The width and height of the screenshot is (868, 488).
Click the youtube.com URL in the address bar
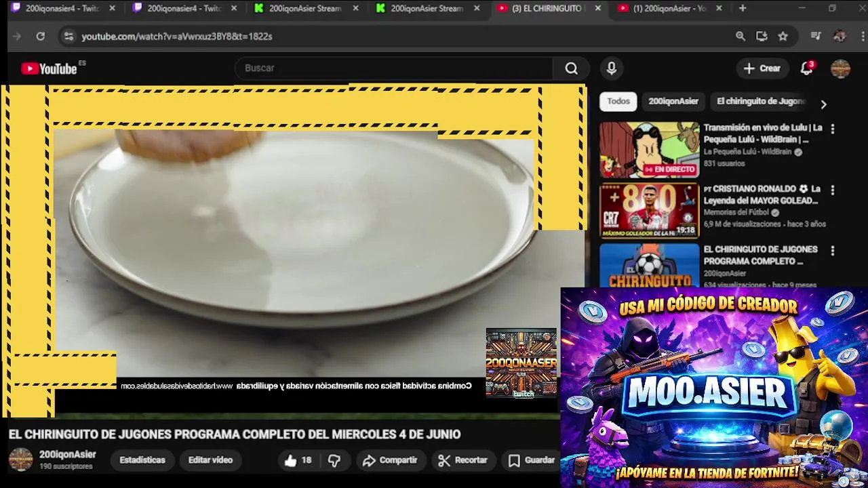[177, 37]
